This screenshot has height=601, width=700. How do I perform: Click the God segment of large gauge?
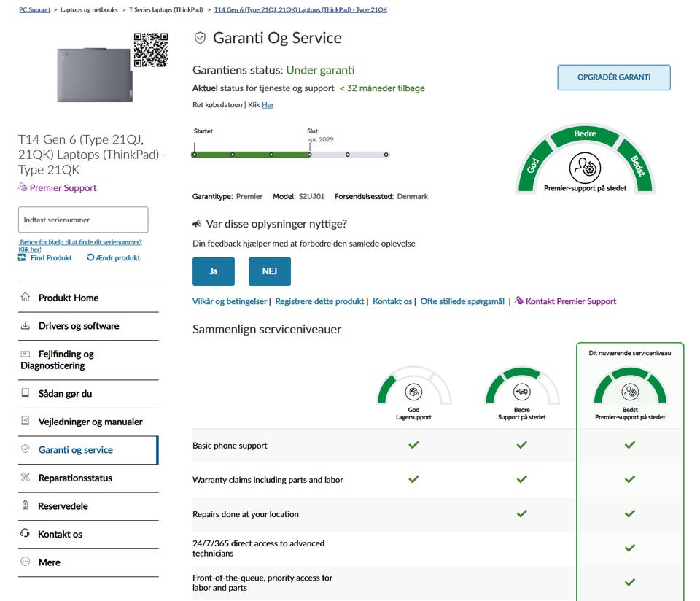[x=534, y=166]
